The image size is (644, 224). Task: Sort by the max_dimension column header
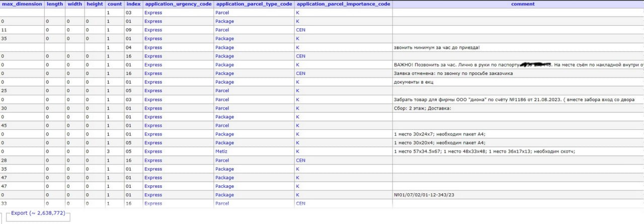click(x=22, y=4)
